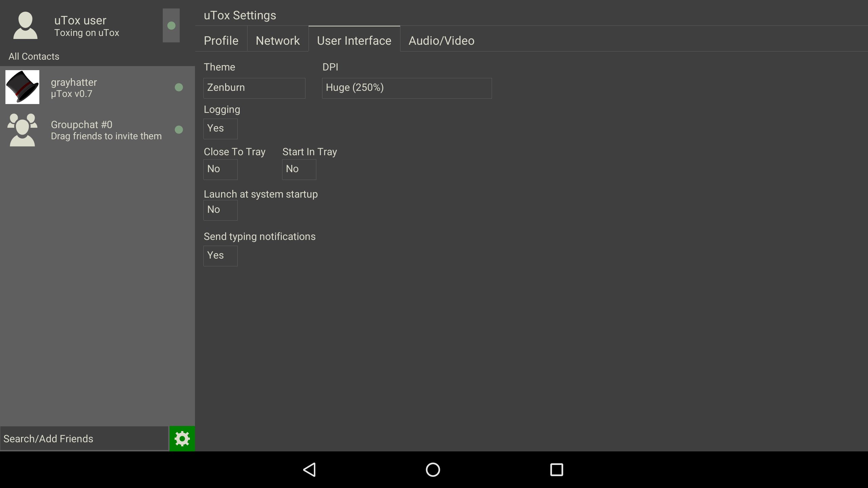Disable Send typing notifications
This screenshot has width=868, height=488.
[x=220, y=256]
